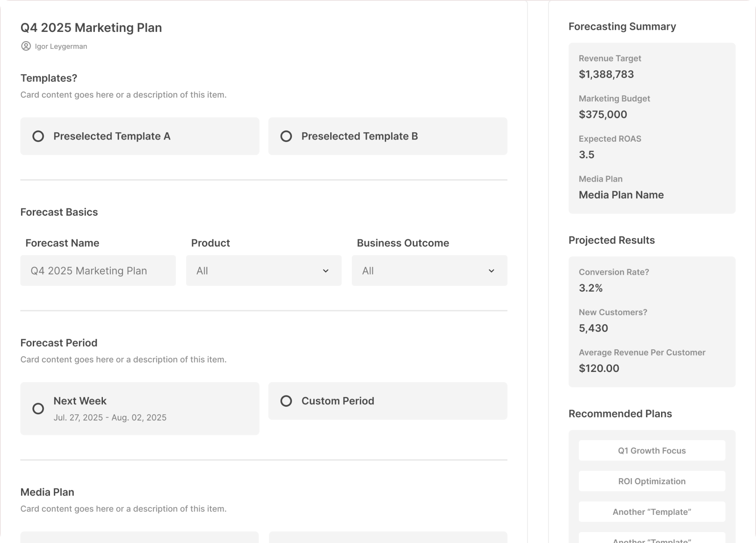This screenshot has width=756, height=543.
Task: Choose the ROI Optimization recommended plan
Action: point(651,481)
